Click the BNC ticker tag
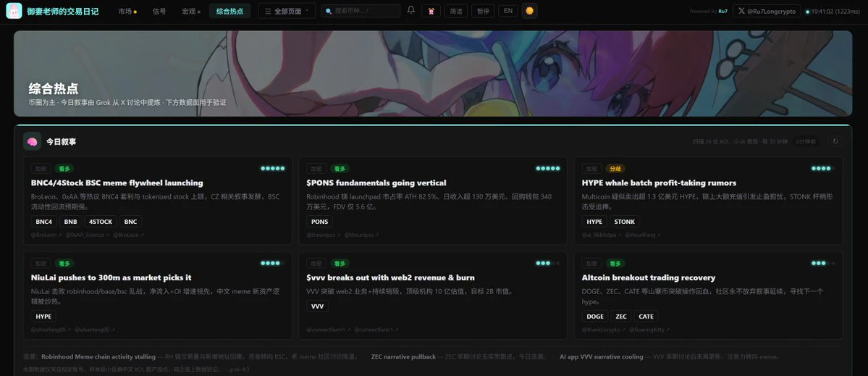The image size is (868, 376). coord(130,222)
